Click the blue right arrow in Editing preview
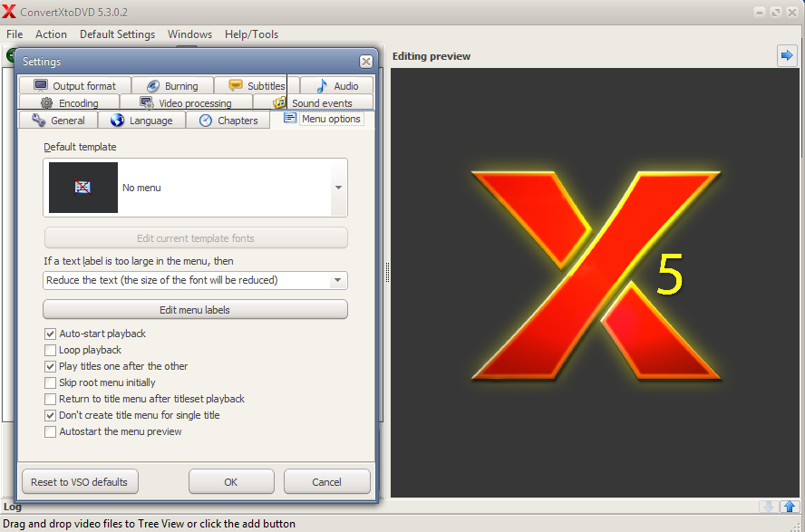Image resolution: width=805 pixels, height=532 pixels. (x=787, y=55)
